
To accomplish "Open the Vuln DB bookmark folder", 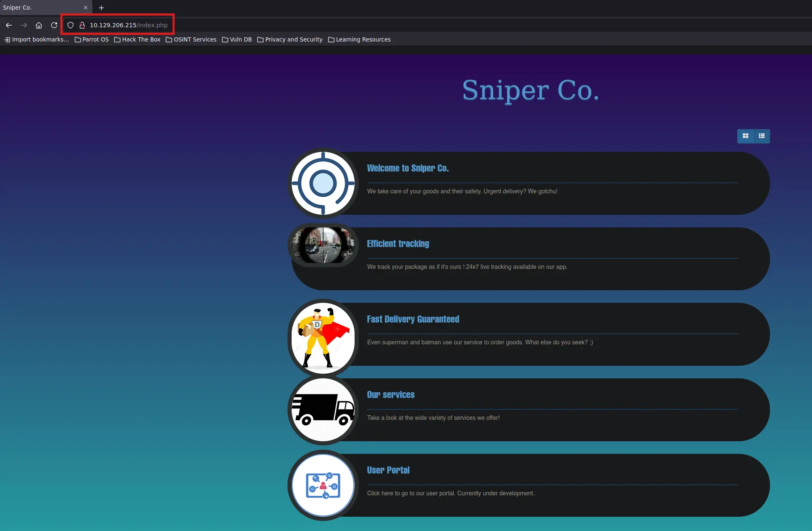I will point(237,39).
